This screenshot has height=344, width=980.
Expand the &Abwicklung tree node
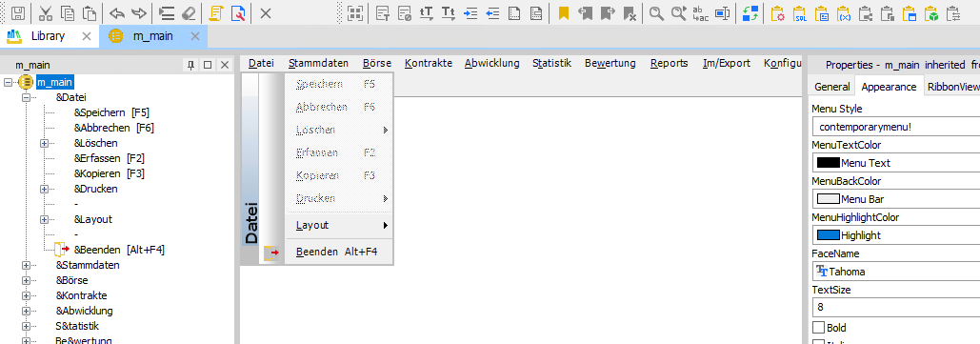pyautogui.click(x=27, y=311)
